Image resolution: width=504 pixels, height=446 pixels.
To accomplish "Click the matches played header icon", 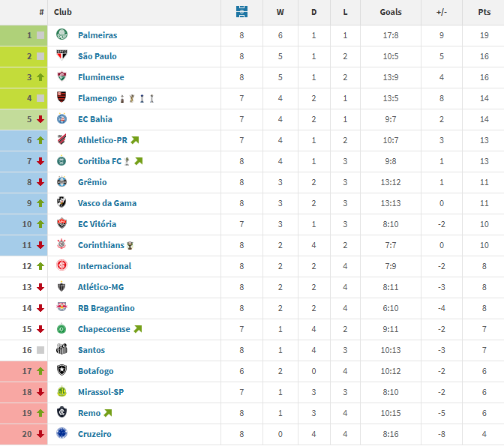I will (241, 12).
